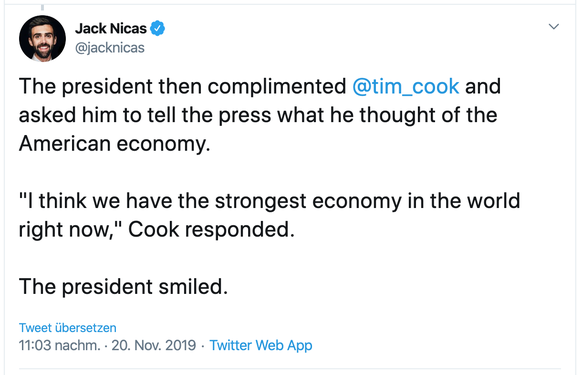Open the Twitter Web App source link

click(261, 345)
